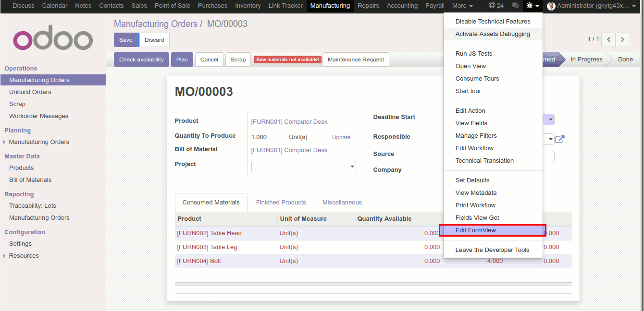644x311 pixels.
Task: Open the Project dropdown field
Action: [304, 167]
